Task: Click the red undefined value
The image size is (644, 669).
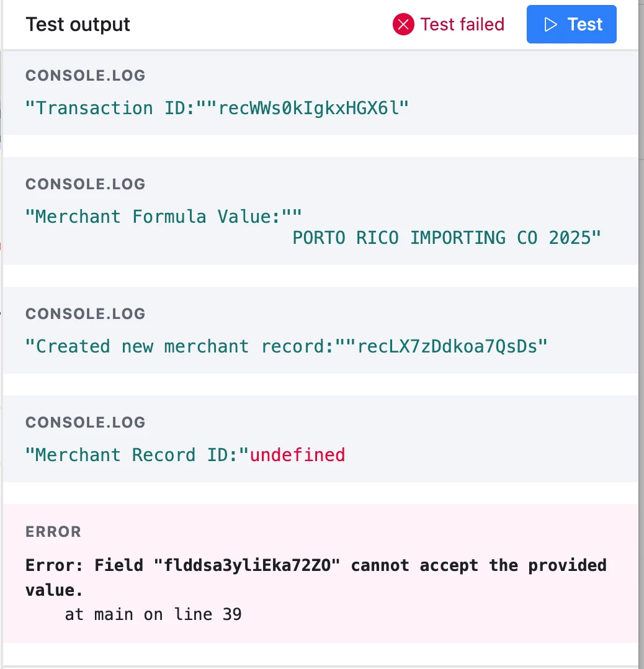Action: (x=297, y=455)
